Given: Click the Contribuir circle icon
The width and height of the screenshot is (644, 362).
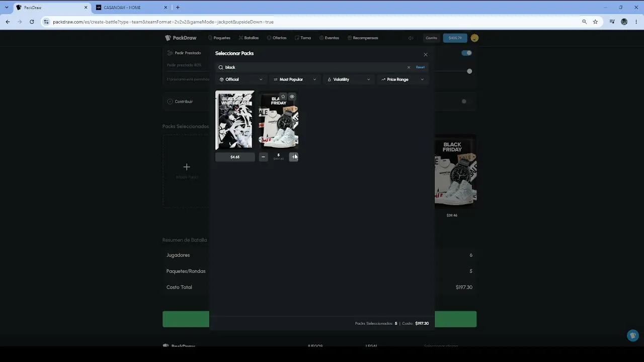Looking at the screenshot, I should [170, 102].
